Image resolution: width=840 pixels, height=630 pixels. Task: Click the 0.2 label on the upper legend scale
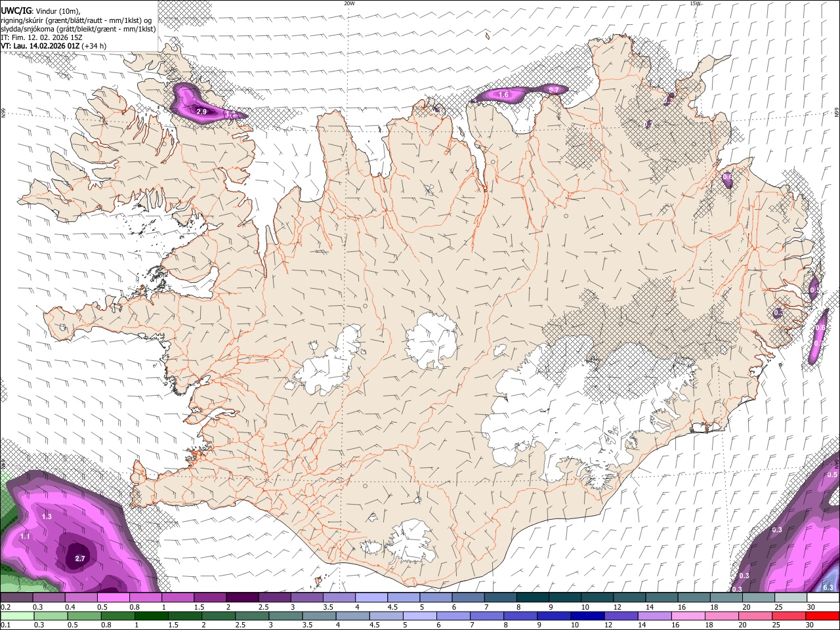click(x=6, y=607)
